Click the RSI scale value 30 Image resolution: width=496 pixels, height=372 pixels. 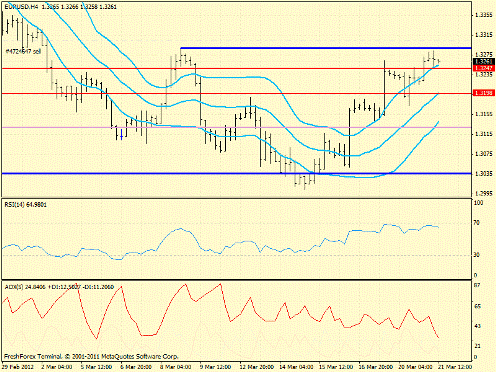point(477,255)
